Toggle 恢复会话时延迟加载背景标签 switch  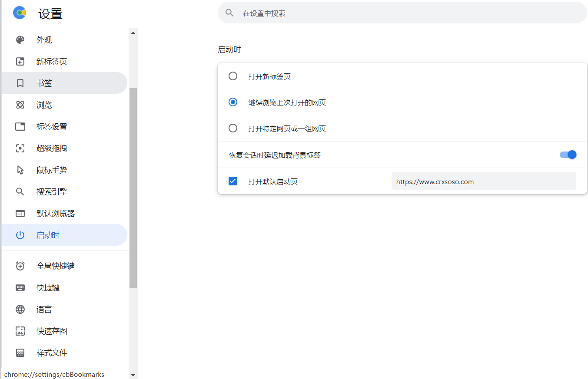[568, 155]
